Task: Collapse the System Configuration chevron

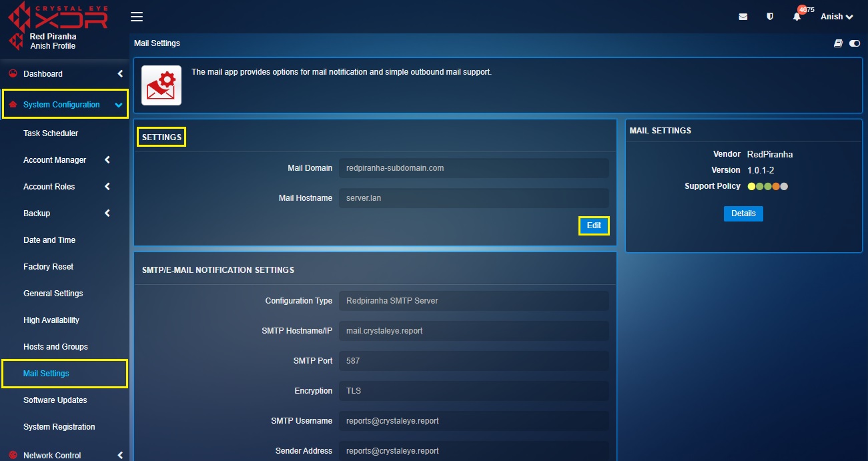Action: coord(118,105)
